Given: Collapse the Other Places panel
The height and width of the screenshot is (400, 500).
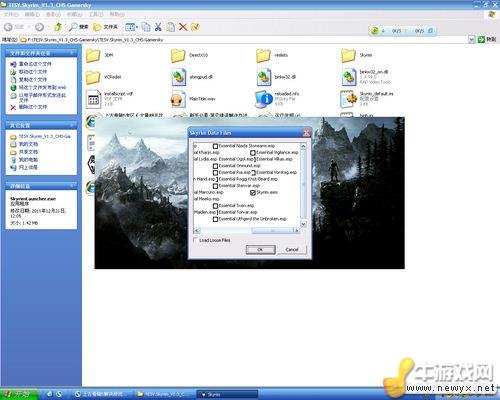Looking at the screenshot, I should (x=72, y=125).
